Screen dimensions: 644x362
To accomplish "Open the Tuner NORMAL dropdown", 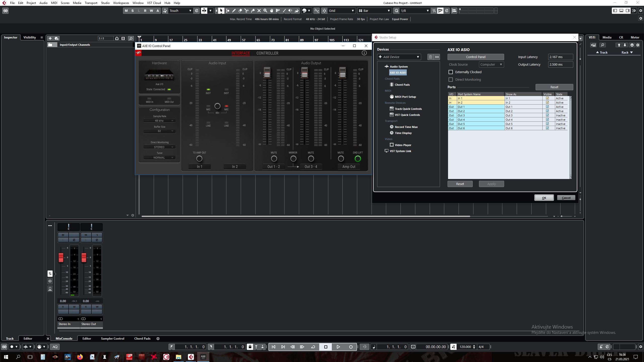I will tap(159, 158).
